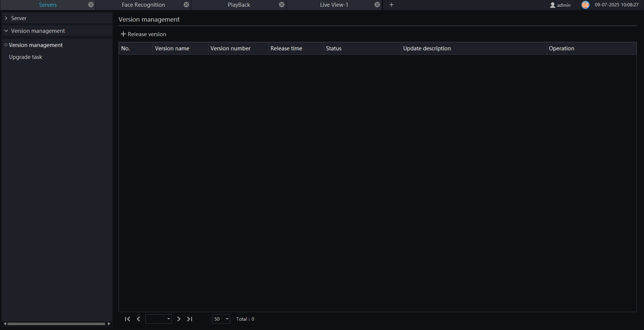
Task: Click the Version name column header
Action: click(181, 48)
